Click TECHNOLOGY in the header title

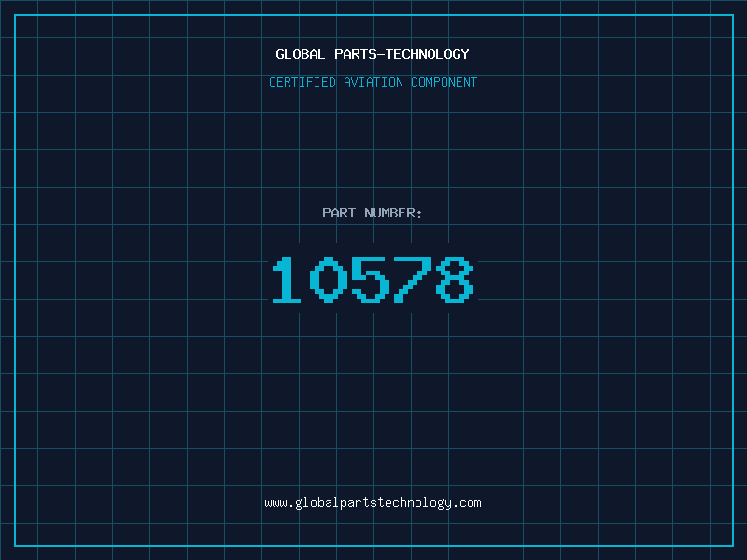(x=428, y=54)
